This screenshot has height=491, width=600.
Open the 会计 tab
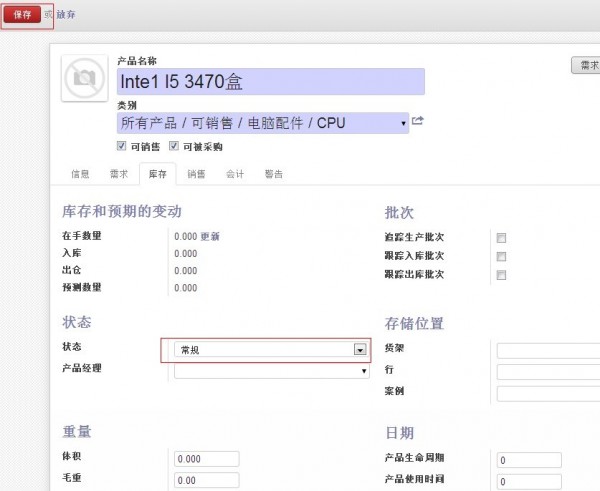tap(235, 174)
